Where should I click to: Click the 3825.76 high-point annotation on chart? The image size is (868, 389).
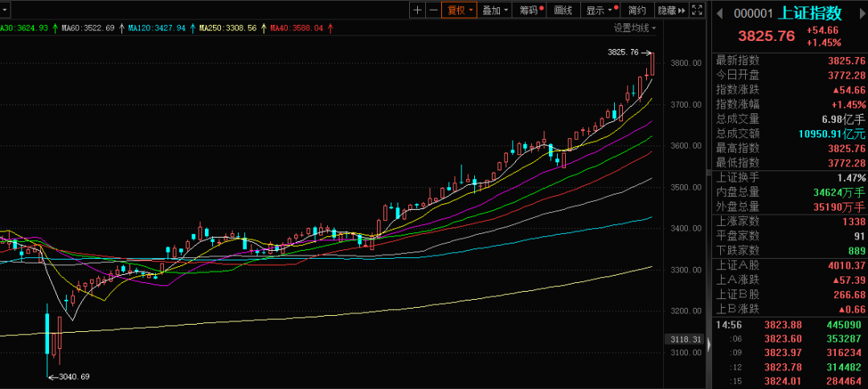point(628,52)
